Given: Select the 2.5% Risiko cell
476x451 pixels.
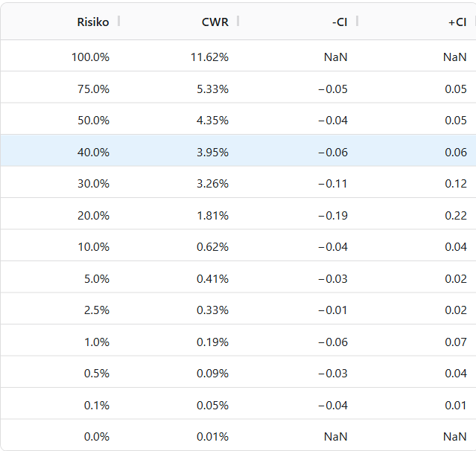Looking at the screenshot, I should click(97, 310).
